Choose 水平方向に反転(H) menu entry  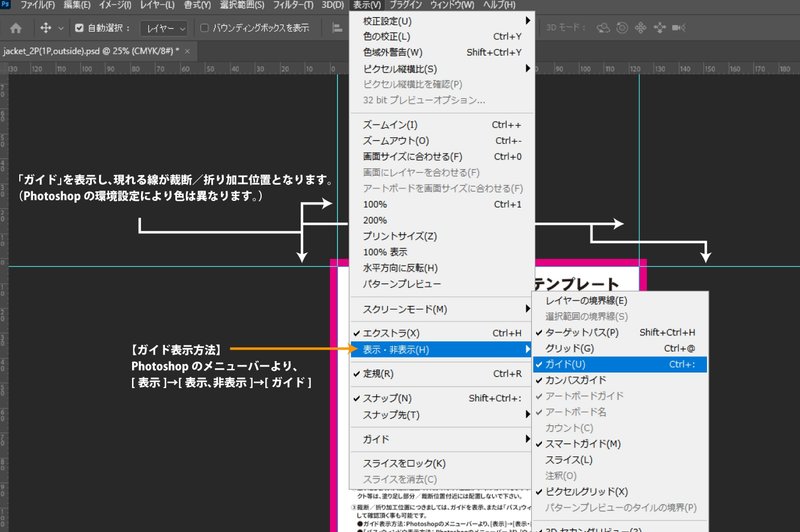click(x=442, y=268)
